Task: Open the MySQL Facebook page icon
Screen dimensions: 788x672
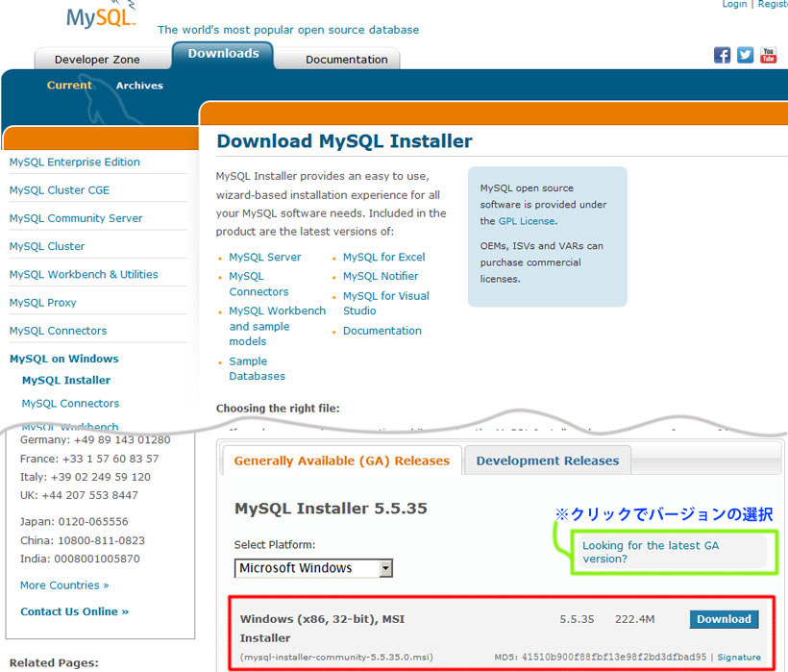Action: [x=722, y=55]
